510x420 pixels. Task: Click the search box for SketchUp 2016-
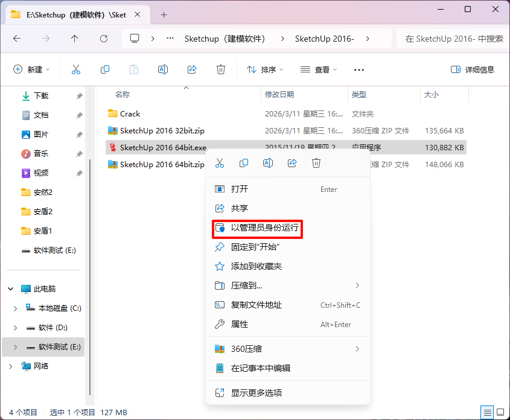(453, 39)
